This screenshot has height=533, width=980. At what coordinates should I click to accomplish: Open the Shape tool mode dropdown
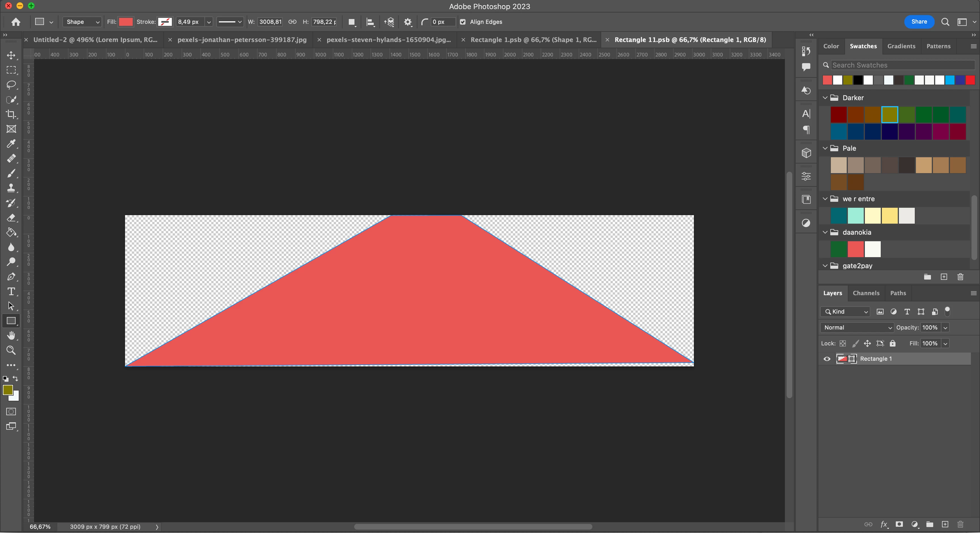click(83, 22)
